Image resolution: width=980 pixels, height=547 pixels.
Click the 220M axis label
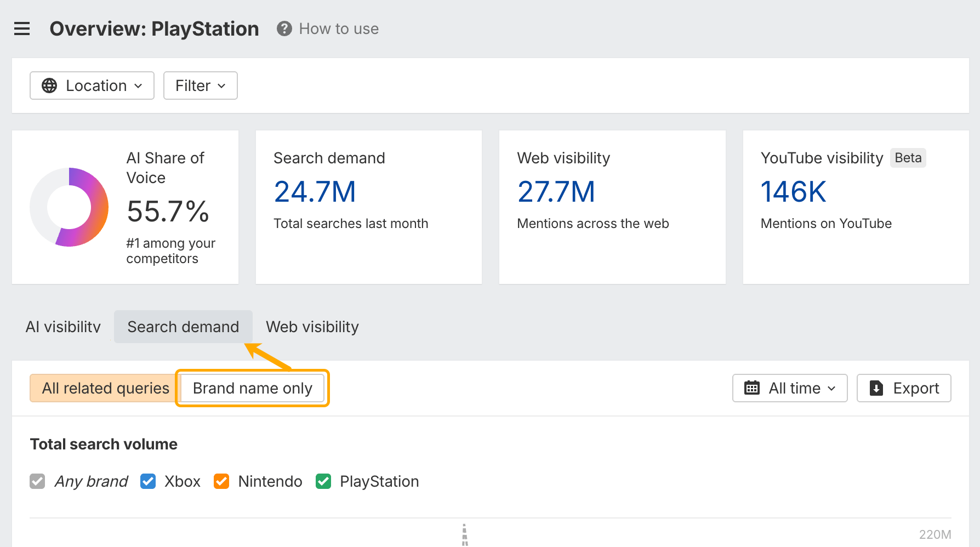pyautogui.click(x=935, y=534)
